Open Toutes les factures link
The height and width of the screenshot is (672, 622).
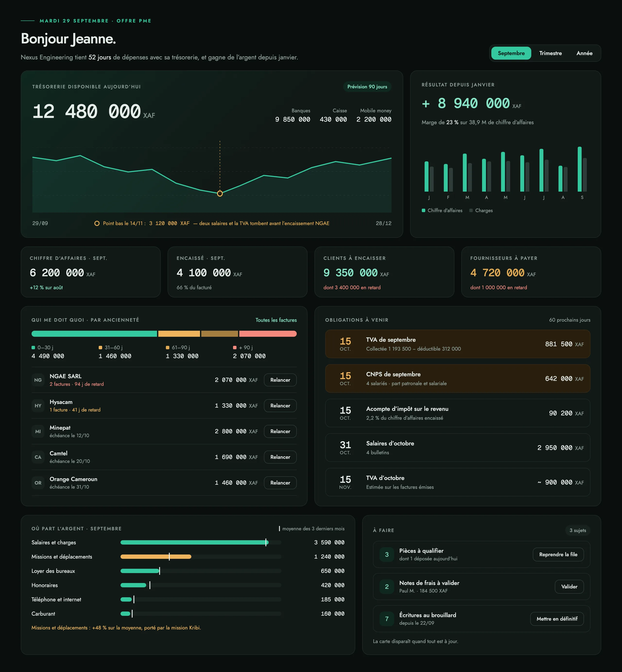click(x=276, y=320)
